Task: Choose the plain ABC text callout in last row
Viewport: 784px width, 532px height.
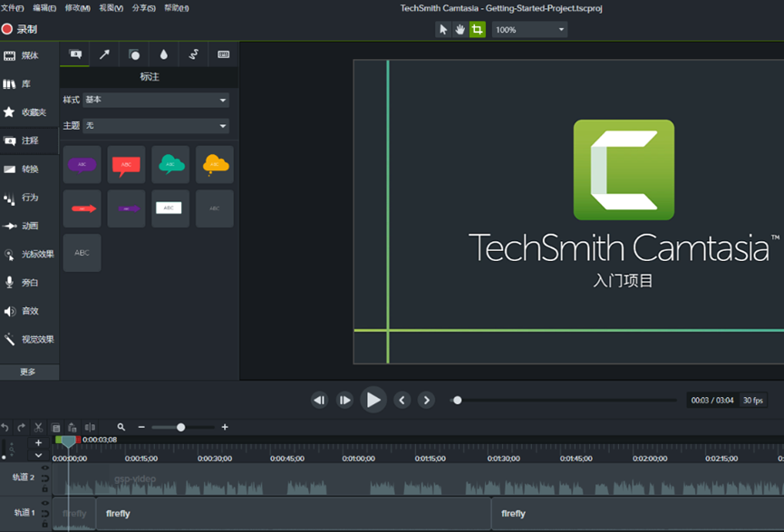Action: click(x=82, y=253)
